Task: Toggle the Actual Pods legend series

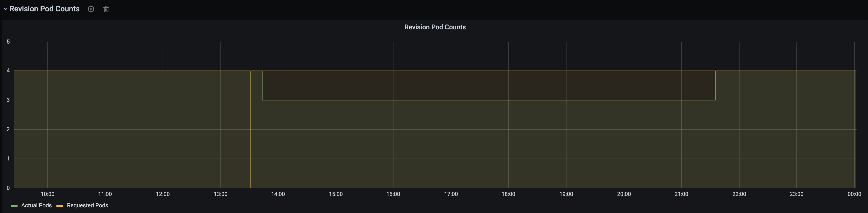Action: [37, 205]
